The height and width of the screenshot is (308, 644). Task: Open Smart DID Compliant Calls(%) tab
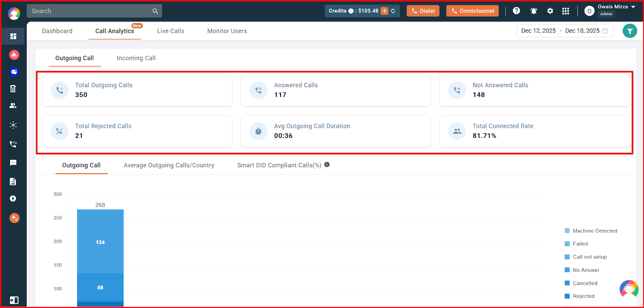279,165
